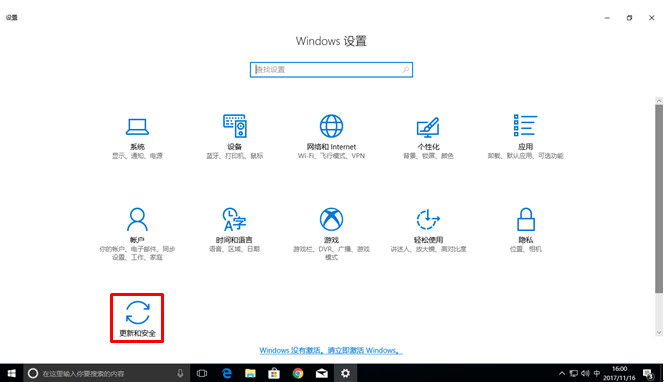Show hidden tray icons chevron
664x382 pixels.
coord(562,373)
